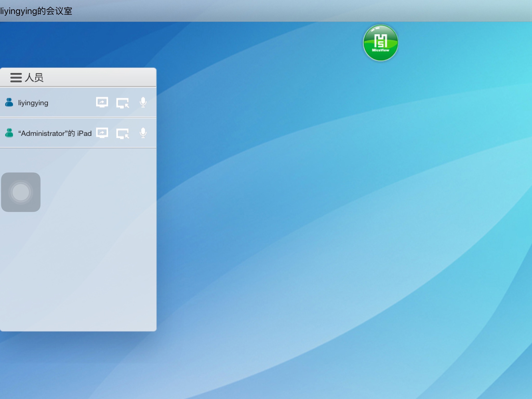Click Administrator iPad's screen share icon
The image size is (532, 399).
pos(102,133)
